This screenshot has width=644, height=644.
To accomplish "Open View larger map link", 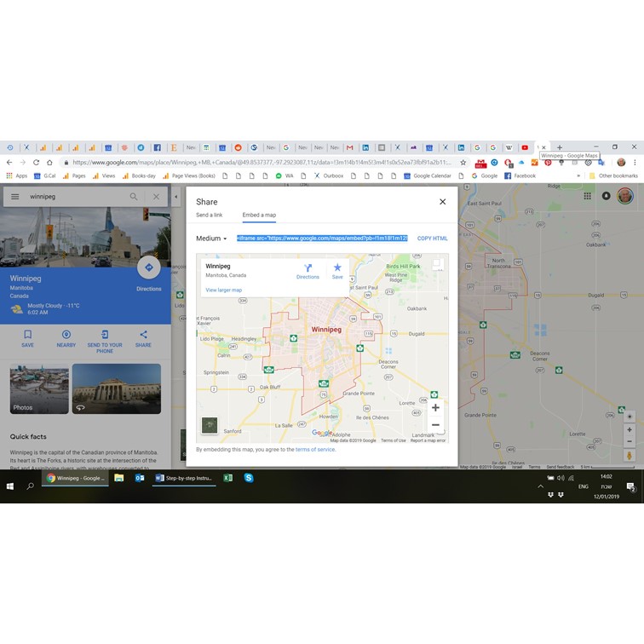I will (x=223, y=290).
